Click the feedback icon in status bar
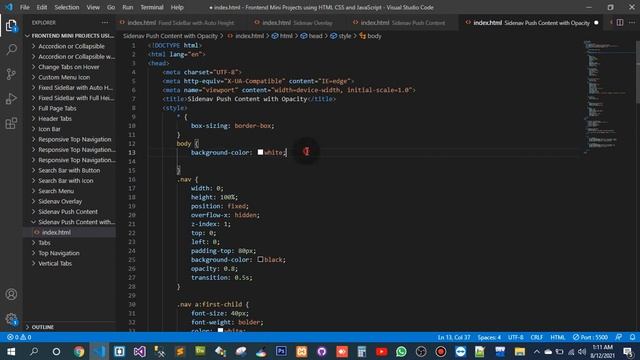 pyautogui.click(x=619, y=337)
